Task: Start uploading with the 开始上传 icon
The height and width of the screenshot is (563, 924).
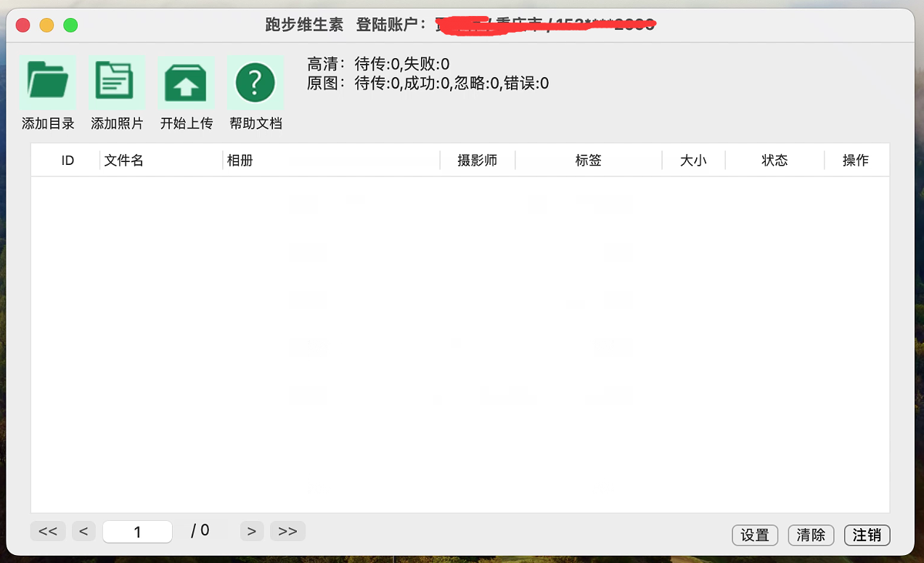Action: [x=186, y=82]
